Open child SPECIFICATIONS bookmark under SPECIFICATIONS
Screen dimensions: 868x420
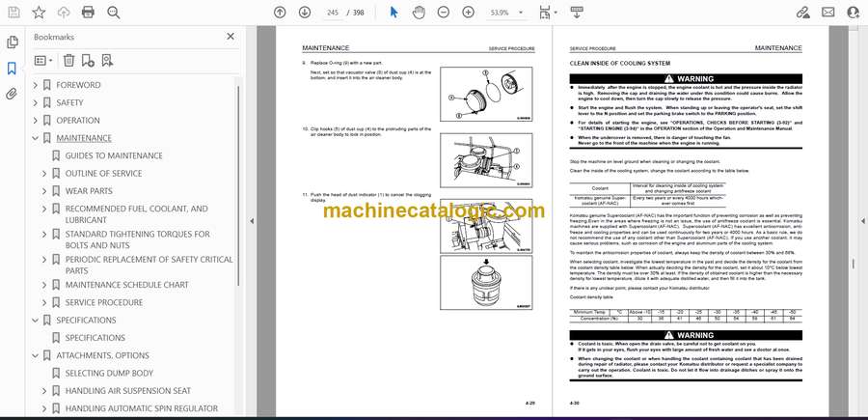[95, 338]
